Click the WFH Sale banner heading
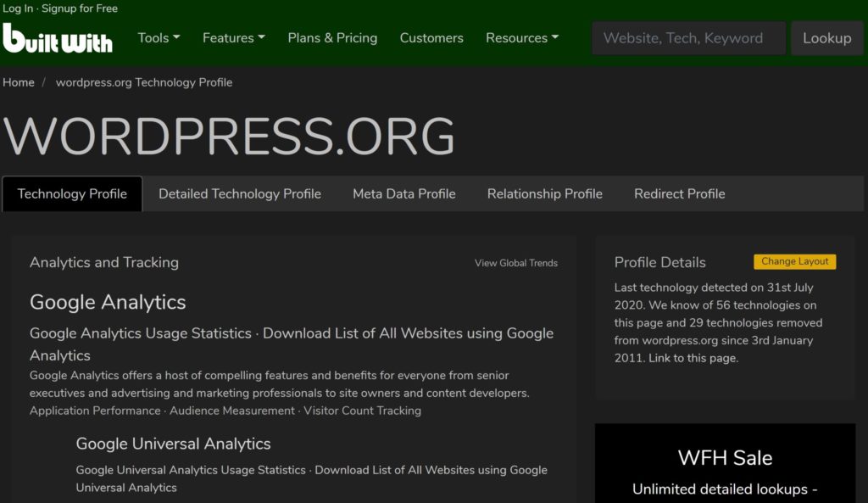The height and width of the screenshot is (503, 868). (725, 458)
